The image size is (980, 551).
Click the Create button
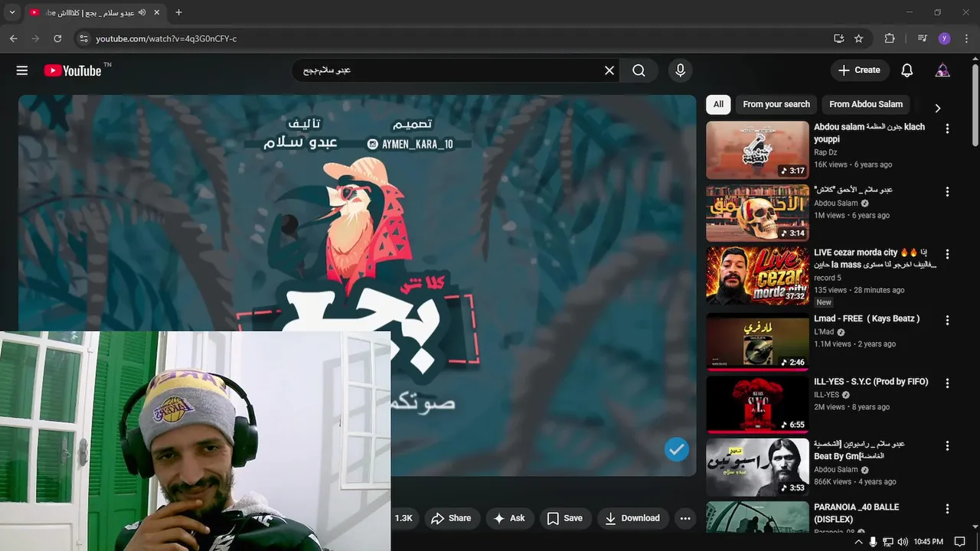[860, 70]
